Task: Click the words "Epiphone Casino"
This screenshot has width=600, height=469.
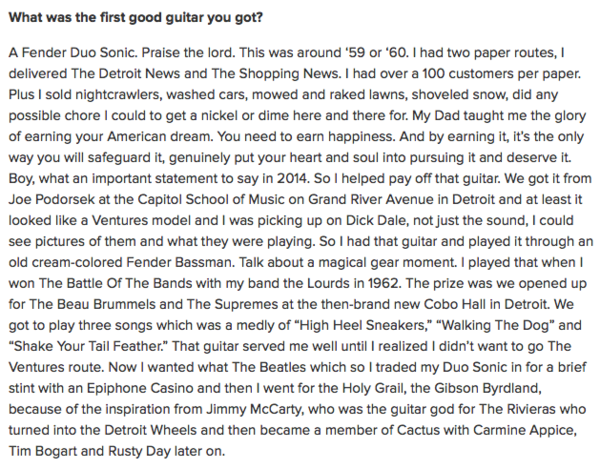Action: pos(140,389)
